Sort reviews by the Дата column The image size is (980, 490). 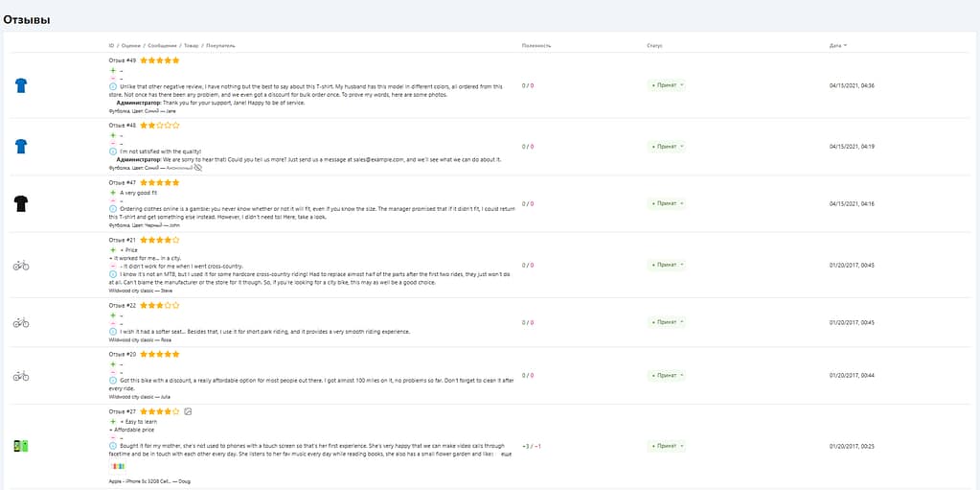[x=837, y=45]
